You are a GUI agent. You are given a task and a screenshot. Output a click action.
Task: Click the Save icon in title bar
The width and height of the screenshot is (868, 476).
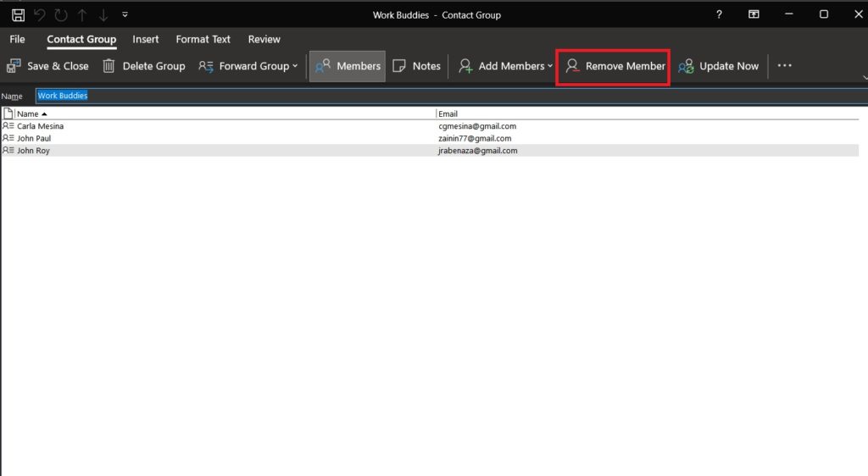point(18,14)
